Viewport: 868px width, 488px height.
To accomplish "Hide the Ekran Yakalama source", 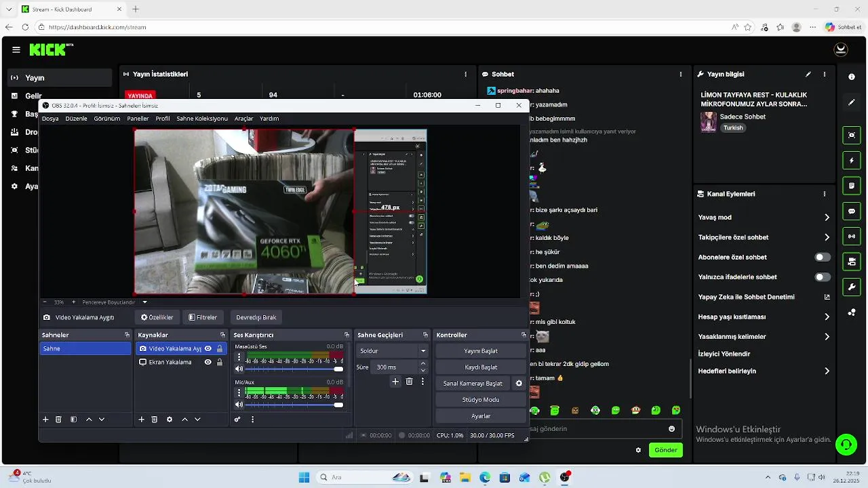I will point(208,362).
